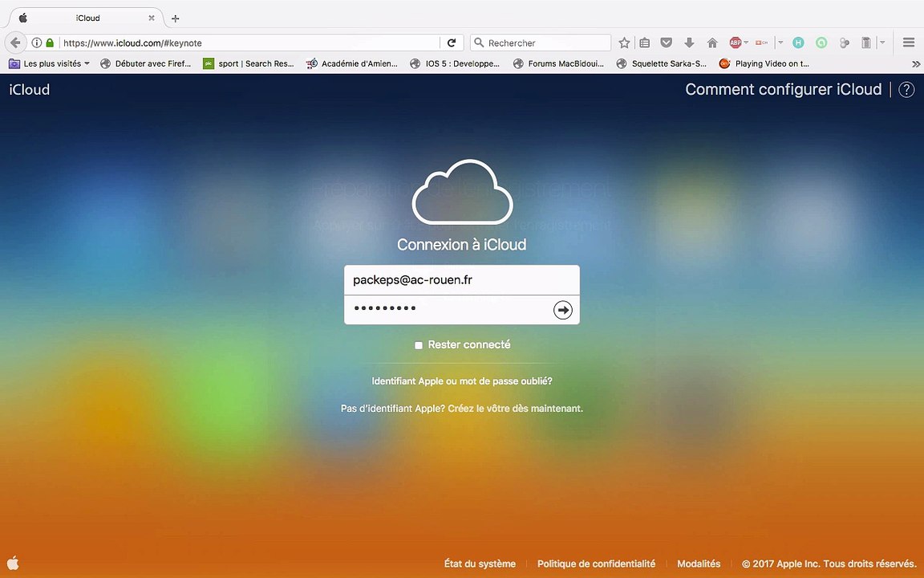
Task: Select the iCloud browser tab
Action: [87, 18]
